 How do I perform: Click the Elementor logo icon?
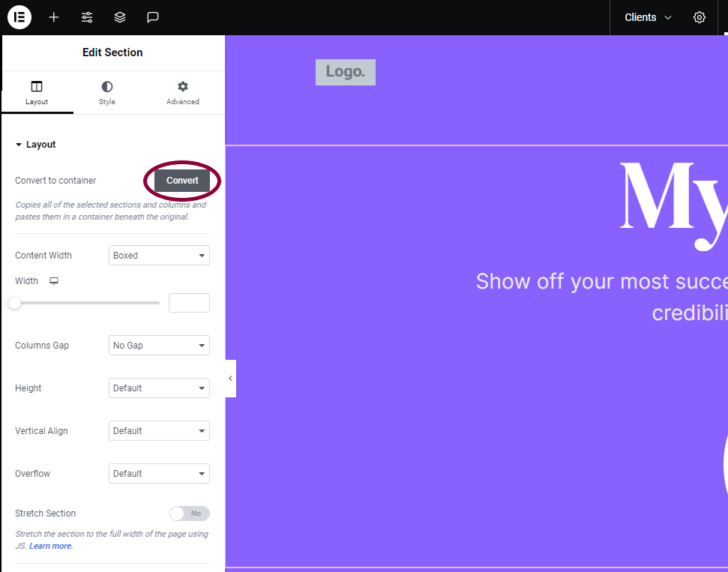pos(19,17)
